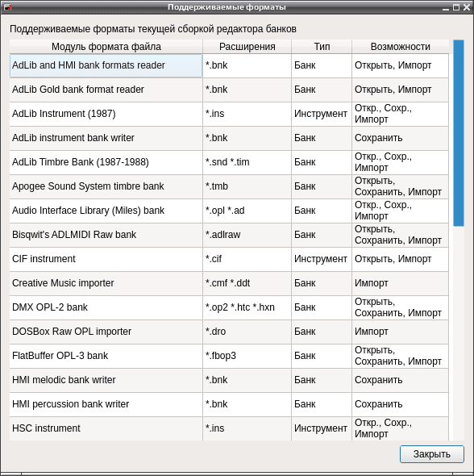Select the DOSBox Raw OPL importer cell
Viewport: 474px width, 476px height.
pyautogui.click(x=106, y=332)
